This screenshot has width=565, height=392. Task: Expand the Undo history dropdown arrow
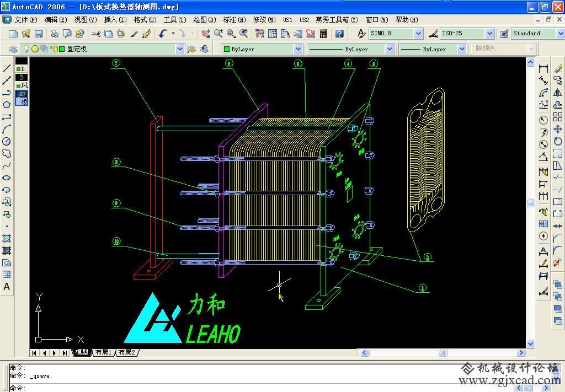(173, 34)
